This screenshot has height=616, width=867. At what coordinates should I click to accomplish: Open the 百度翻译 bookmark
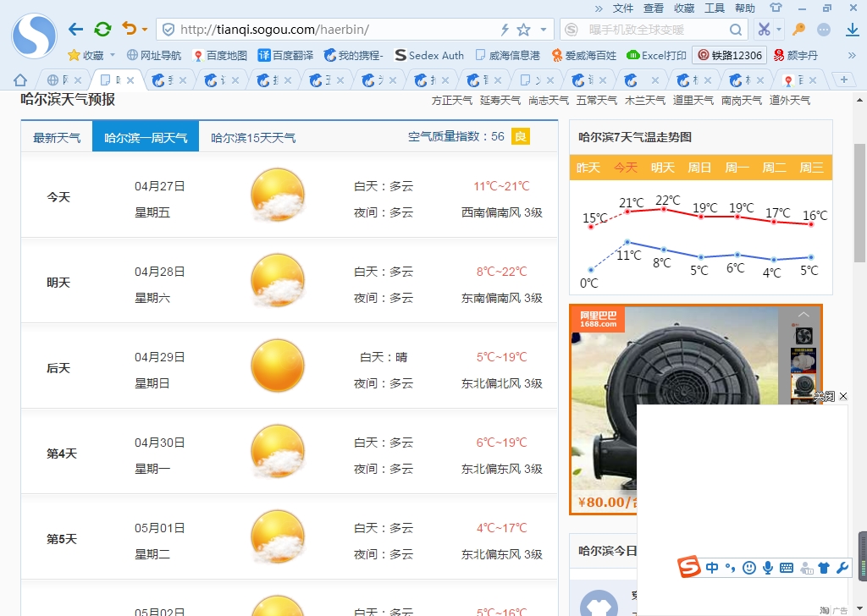[x=285, y=55]
